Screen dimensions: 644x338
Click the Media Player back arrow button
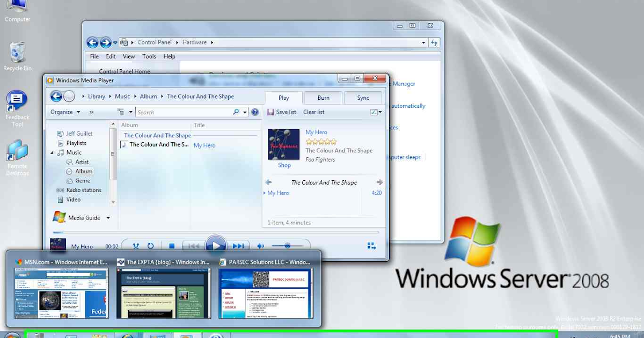[56, 96]
